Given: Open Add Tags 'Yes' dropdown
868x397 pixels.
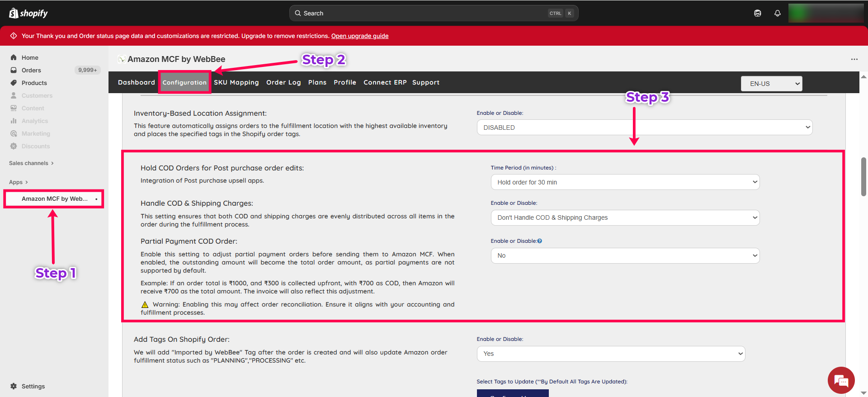Looking at the screenshot, I should pyautogui.click(x=610, y=354).
